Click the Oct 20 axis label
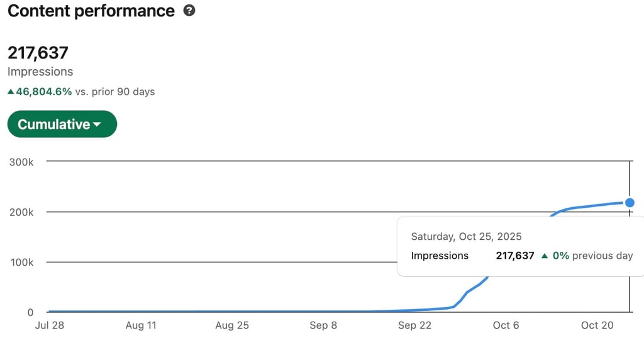The height and width of the screenshot is (350, 644). click(x=596, y=325)
